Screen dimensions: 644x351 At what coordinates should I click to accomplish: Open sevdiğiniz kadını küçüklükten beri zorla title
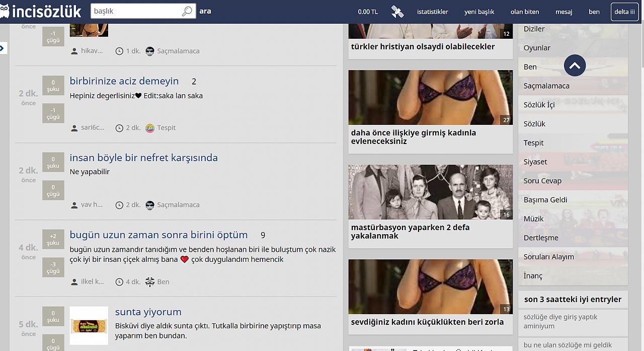click(427, 322)
